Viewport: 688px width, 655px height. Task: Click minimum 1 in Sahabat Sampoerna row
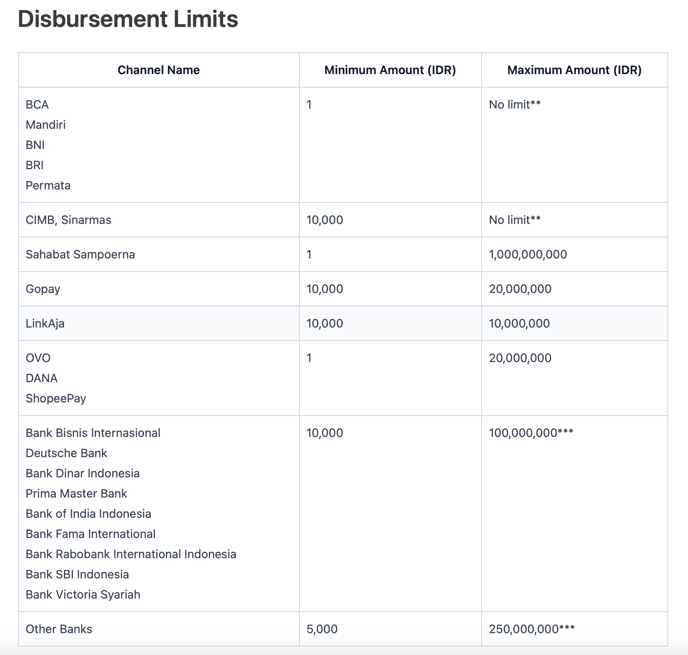click(309, 255)
